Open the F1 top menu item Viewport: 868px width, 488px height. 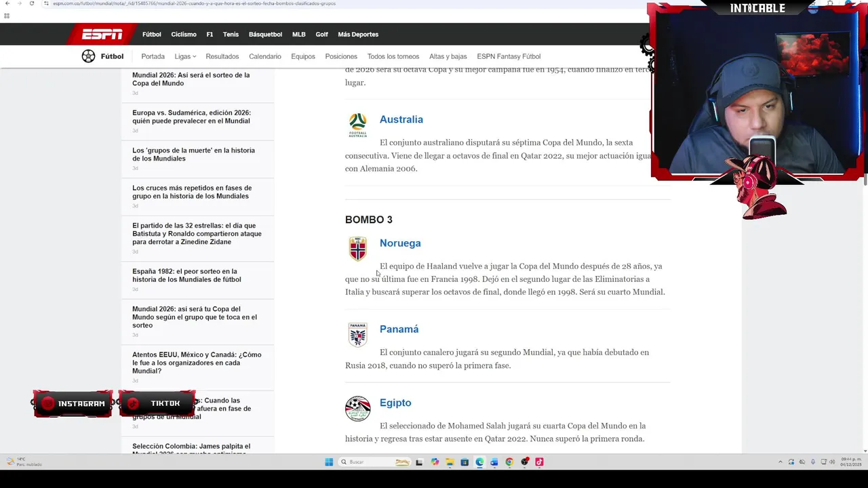(x=210, y=35)
